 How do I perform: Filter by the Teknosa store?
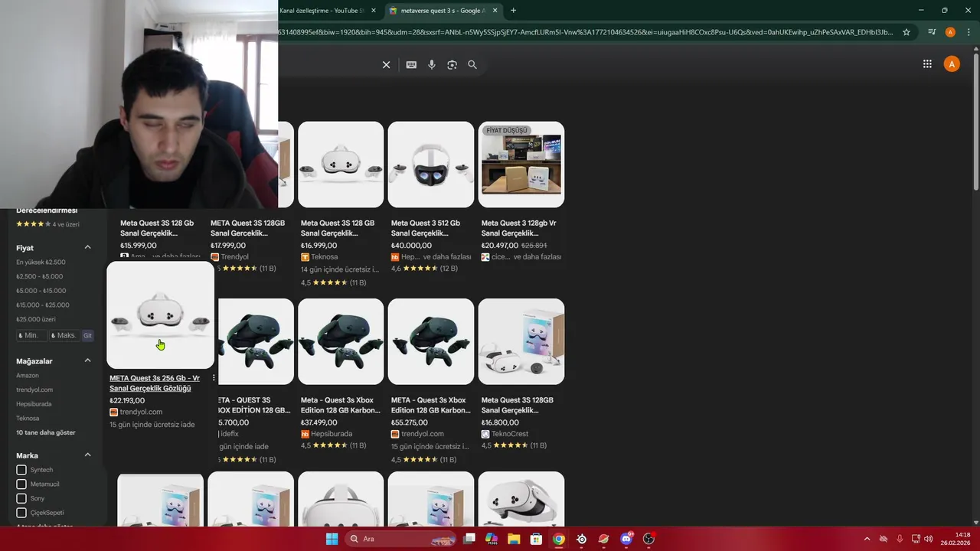(28, 419)
